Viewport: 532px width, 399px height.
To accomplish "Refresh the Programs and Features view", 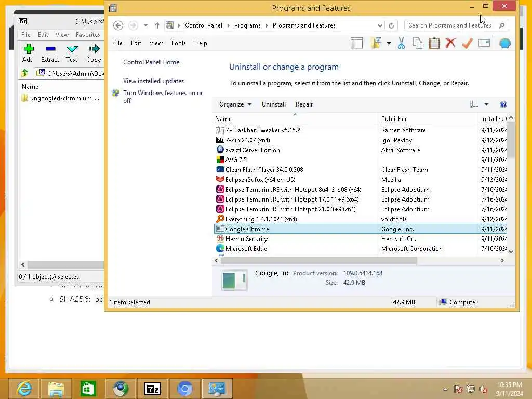I will 391,25.
